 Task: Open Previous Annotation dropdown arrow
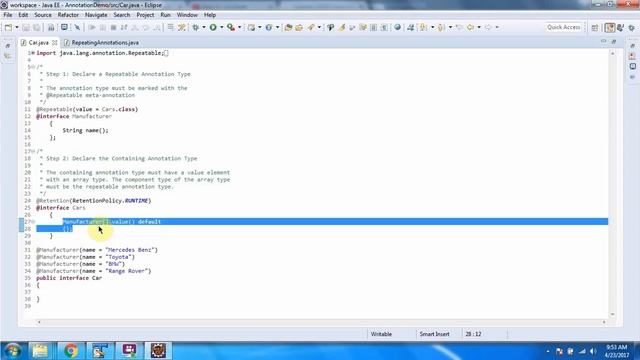(x=450, y=27)
